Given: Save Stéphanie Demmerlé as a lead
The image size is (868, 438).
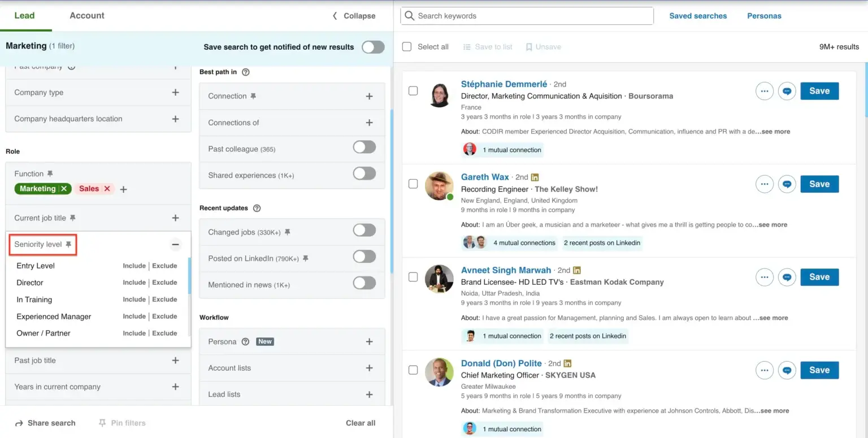Looking at the screenshot, I should click(819, 91).
